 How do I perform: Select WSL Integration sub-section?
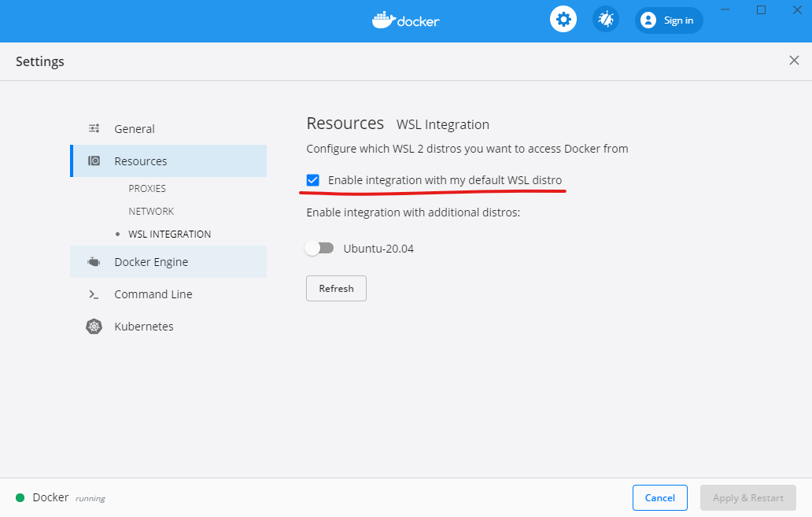coord(169,234)
